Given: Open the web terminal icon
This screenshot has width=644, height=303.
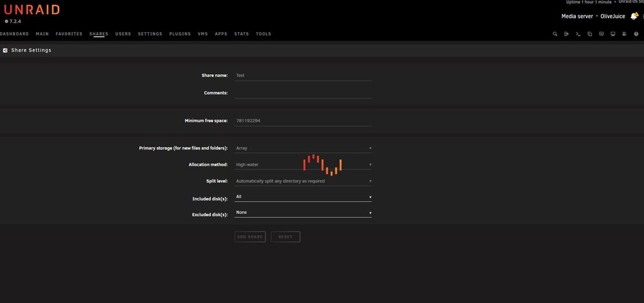Looking at the screenshot, I should point(578,34).
